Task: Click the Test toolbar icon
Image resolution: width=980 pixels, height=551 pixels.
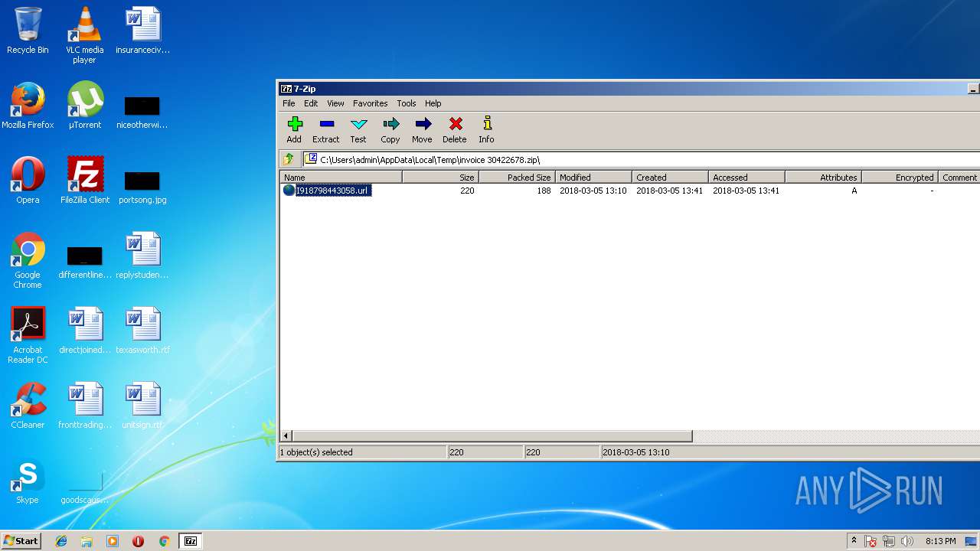Action: coord(358,129)
